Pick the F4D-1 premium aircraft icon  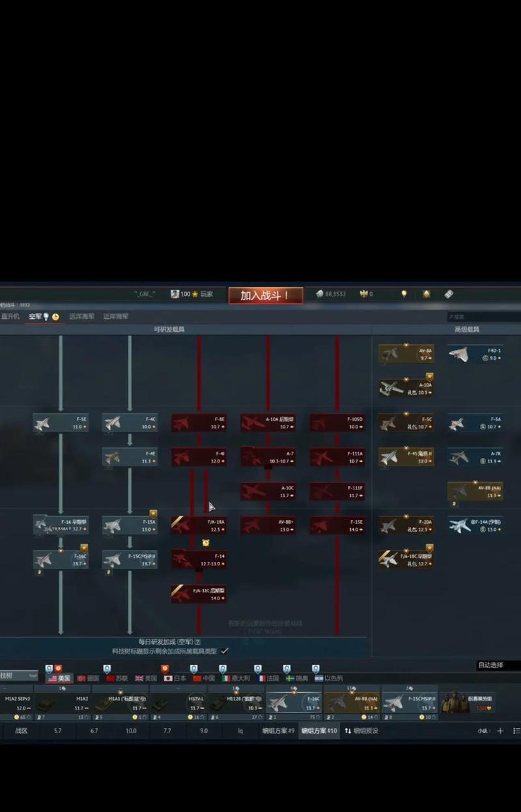(x=458, y=354)
